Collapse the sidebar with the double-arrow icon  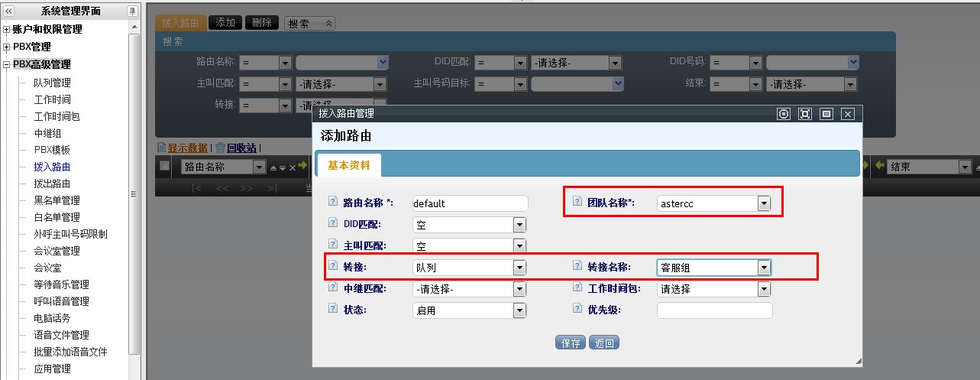tap(9, 11)
